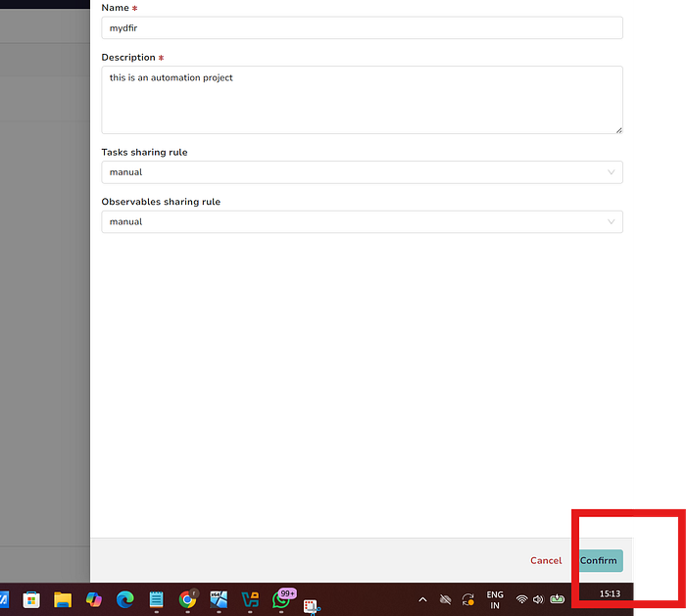Click into the Description text area
This screenshot has height=616, width=686.
[362, 100]
